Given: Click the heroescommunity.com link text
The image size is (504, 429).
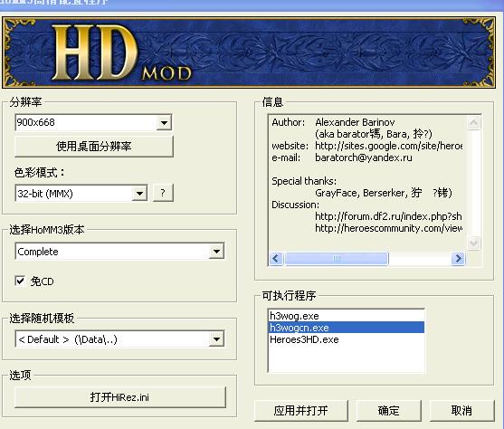Looking at the screenshot, I should [x=388, y=228].
